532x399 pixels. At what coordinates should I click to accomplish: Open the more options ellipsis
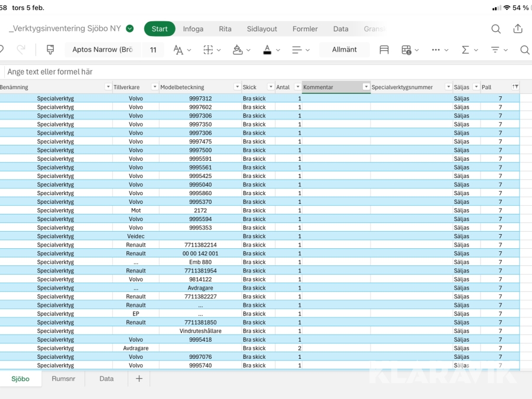coord(436,50)
